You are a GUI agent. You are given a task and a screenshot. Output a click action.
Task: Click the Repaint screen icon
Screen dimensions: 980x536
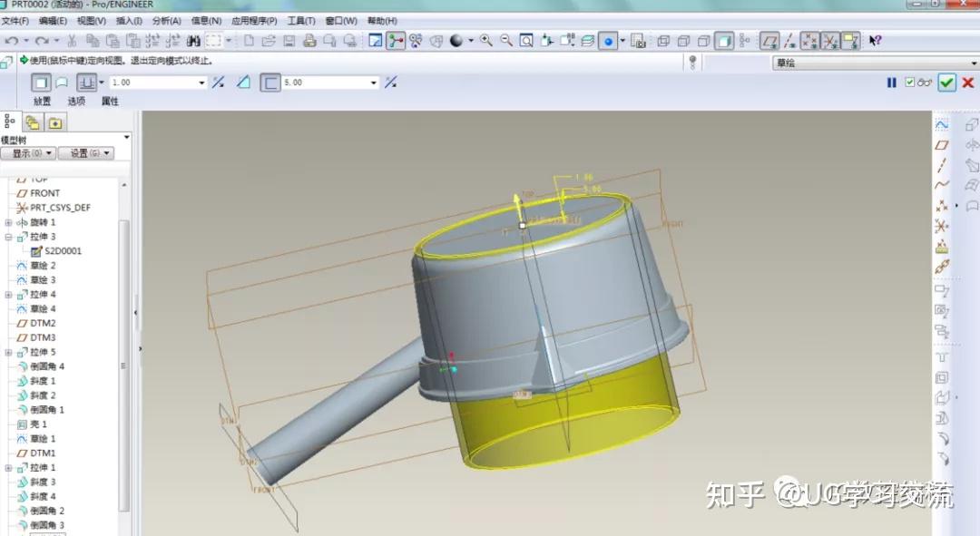[375, 41]
